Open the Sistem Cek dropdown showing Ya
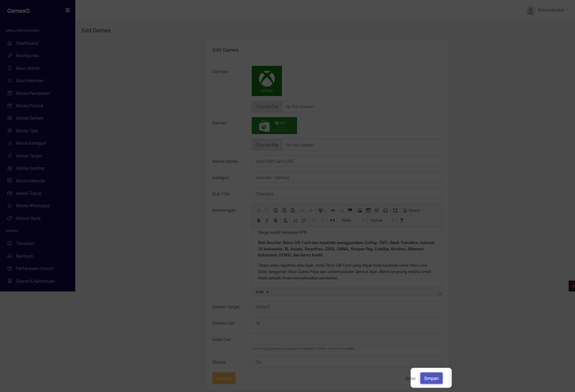The height and width of the screenshot is (392, 575). point(347,323)
